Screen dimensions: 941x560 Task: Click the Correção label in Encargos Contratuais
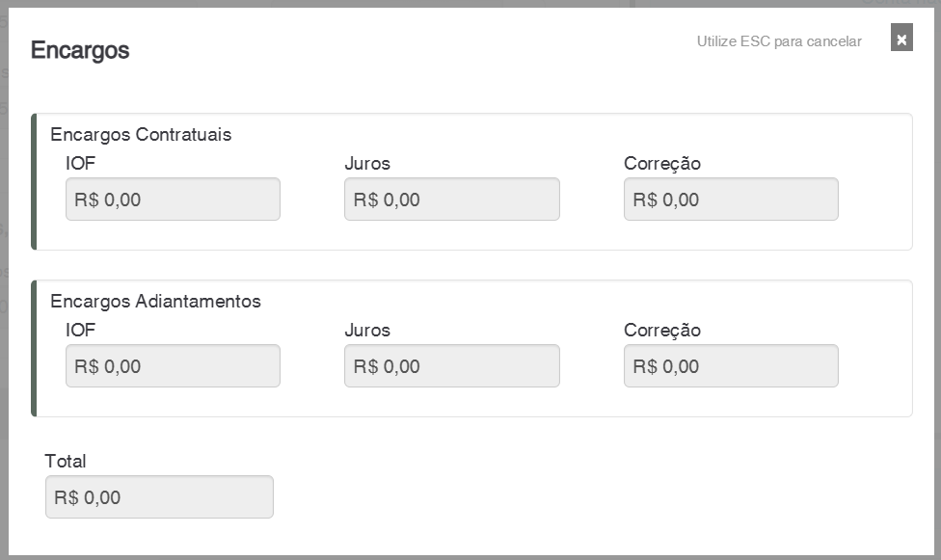click(662, 163)
